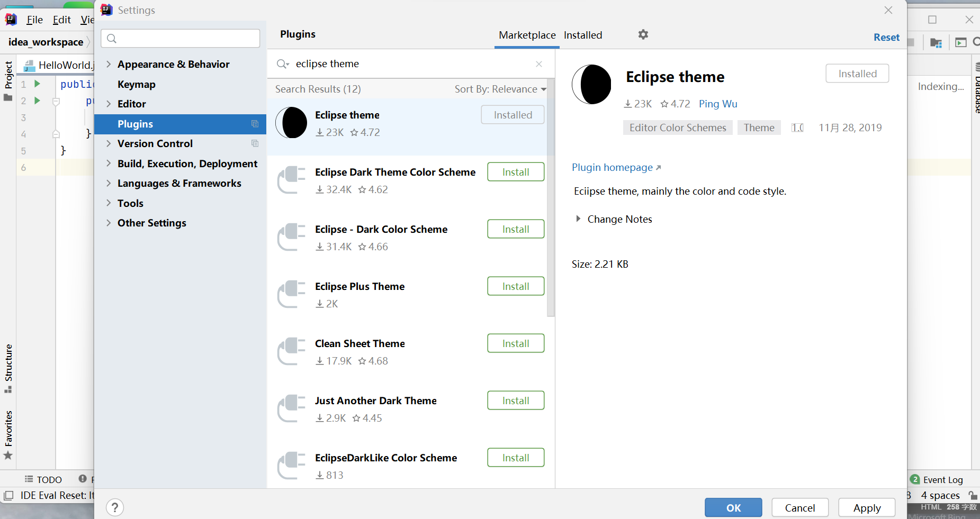Image resolution: width=980 pixels, height=519 pixels.
Task: Open author Ping Wu link
Action: click(718, 104)
